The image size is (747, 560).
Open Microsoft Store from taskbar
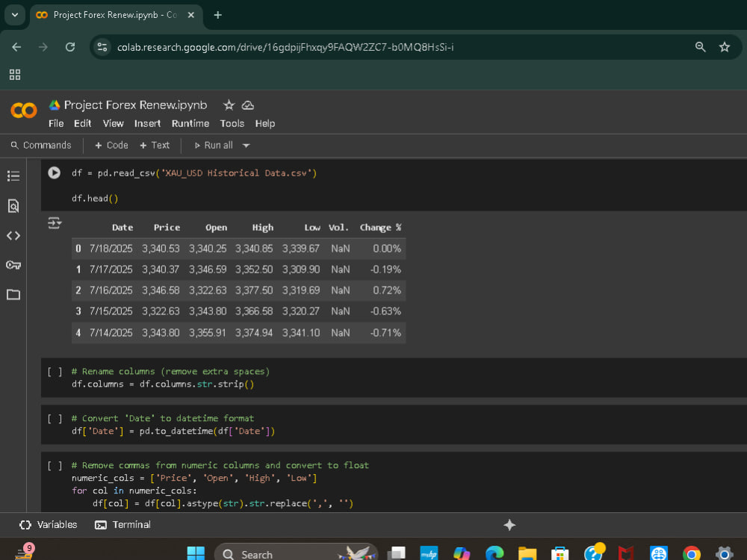click(560, 553)
